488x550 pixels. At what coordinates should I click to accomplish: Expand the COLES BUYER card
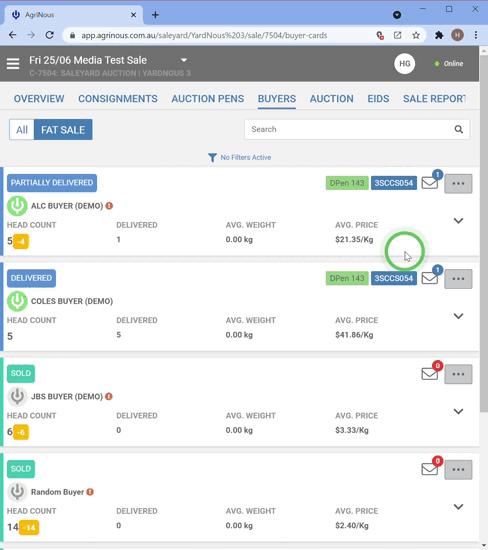tap(458, 316)
